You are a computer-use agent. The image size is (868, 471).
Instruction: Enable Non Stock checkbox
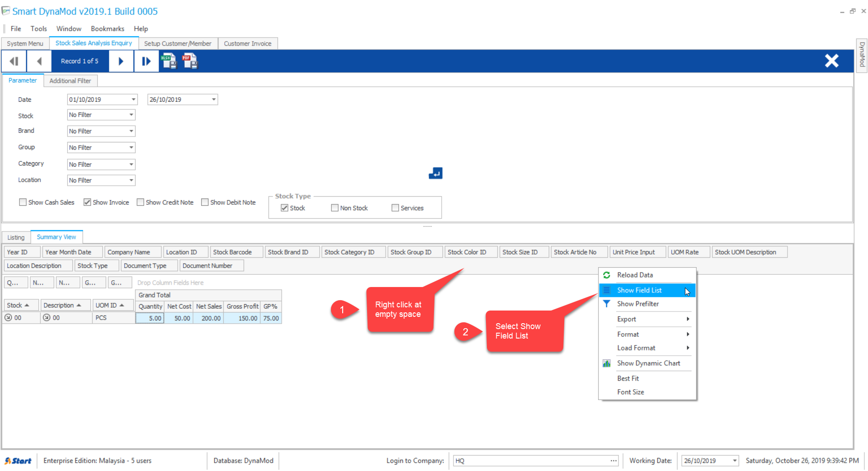point(335,208)
